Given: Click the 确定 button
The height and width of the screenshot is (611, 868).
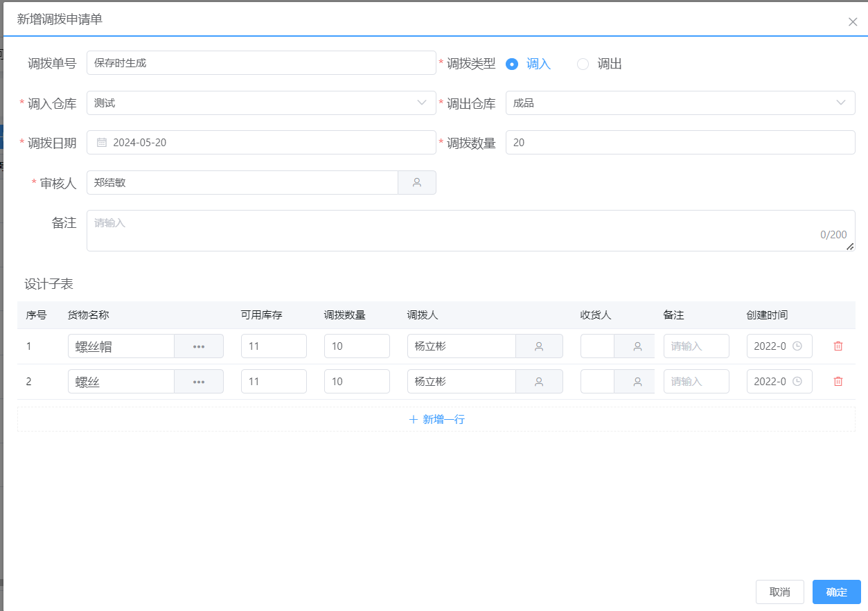Looking at the screenshot, I should 837,592.
